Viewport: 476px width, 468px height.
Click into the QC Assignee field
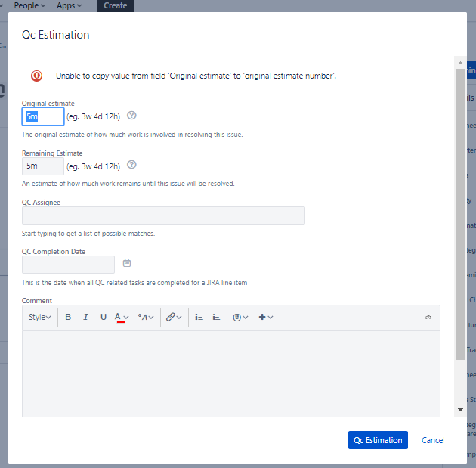[163, 215]
